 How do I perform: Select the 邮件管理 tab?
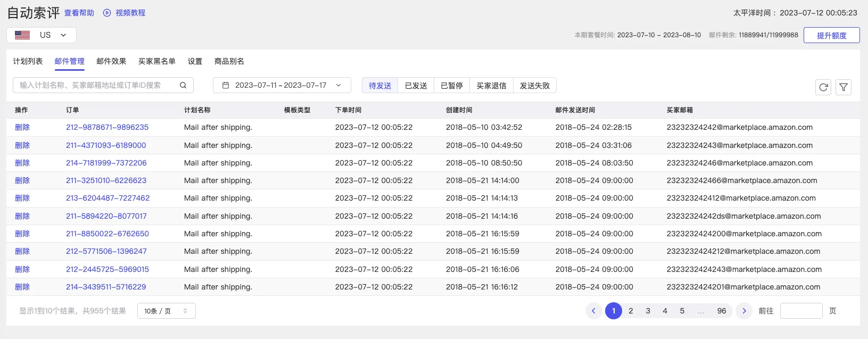tap(70, 61)
